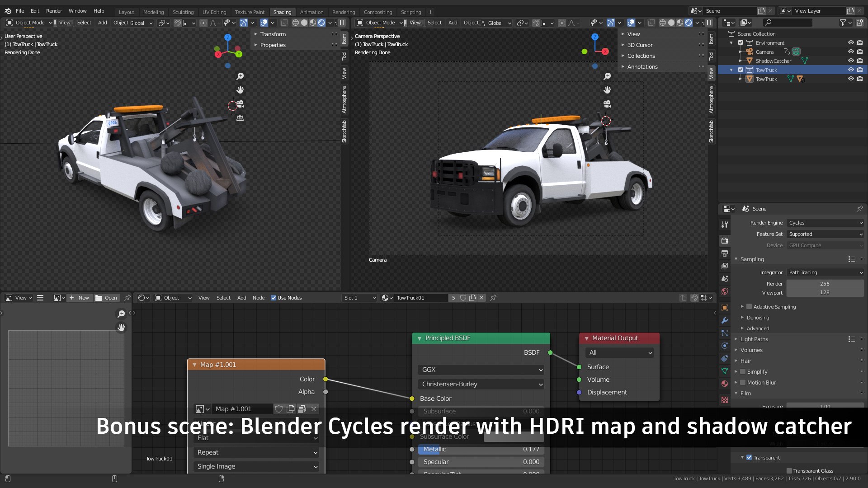868x488 pixels.
Task: Enable the Adaptive Sampling checkbox
Action: click(749, 307)
